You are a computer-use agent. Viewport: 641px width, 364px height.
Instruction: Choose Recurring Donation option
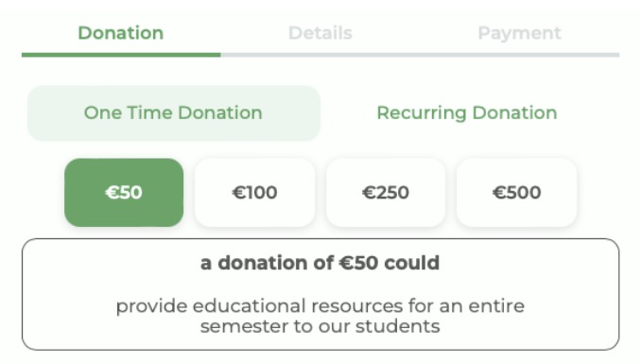(x=467, y=113)
